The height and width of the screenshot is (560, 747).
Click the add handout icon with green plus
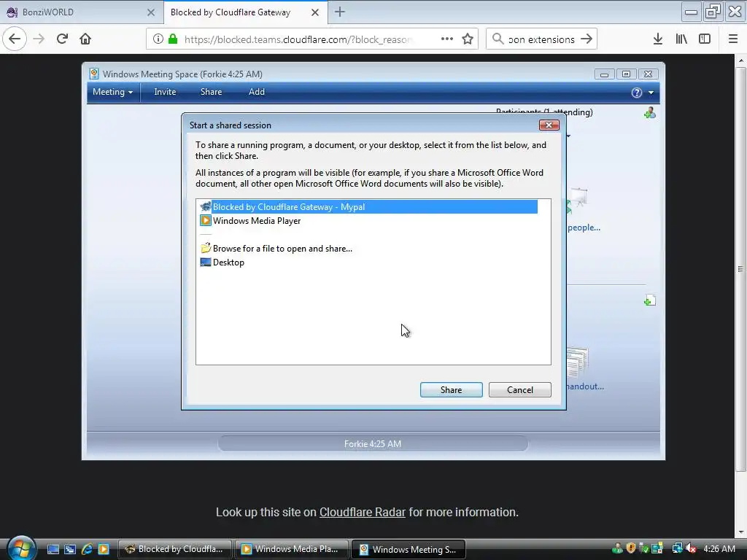coord(650,300)
